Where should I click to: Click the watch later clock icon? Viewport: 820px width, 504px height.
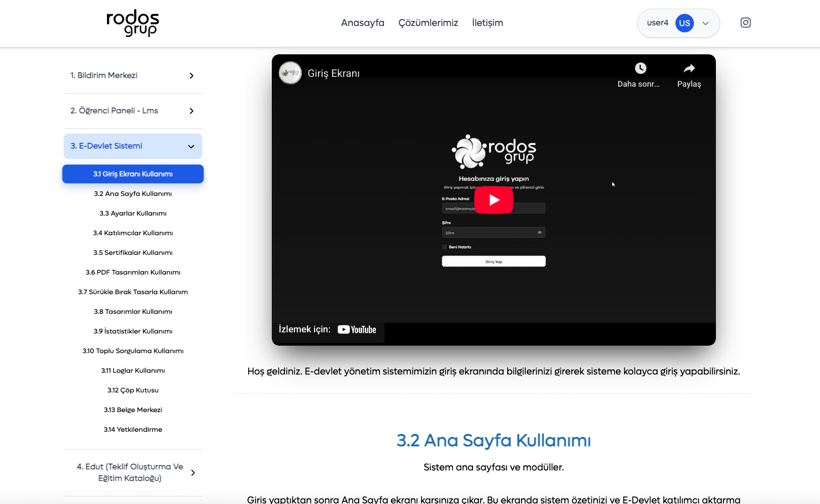[x=640, y=68]
